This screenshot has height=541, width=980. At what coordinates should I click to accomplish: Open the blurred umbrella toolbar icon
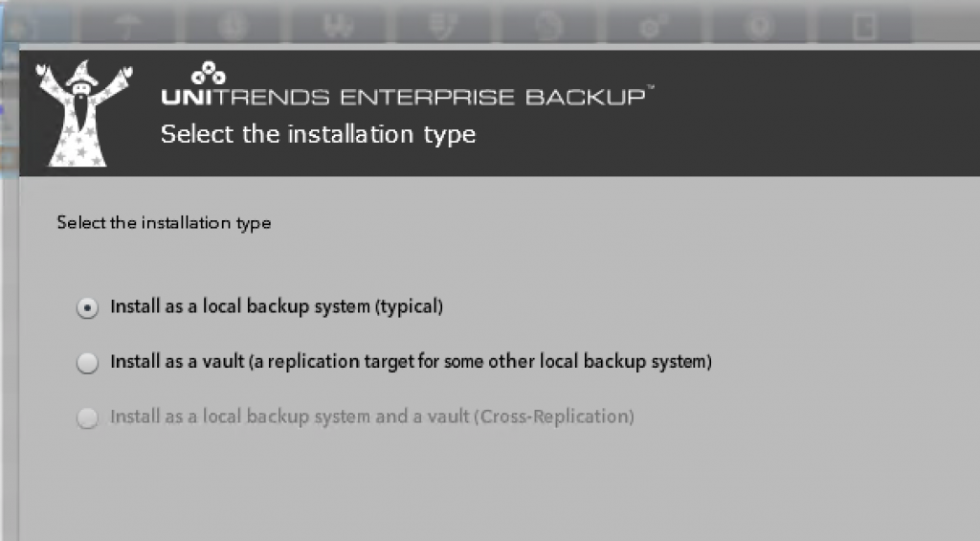pyautogui.click(x=128, y=27)
